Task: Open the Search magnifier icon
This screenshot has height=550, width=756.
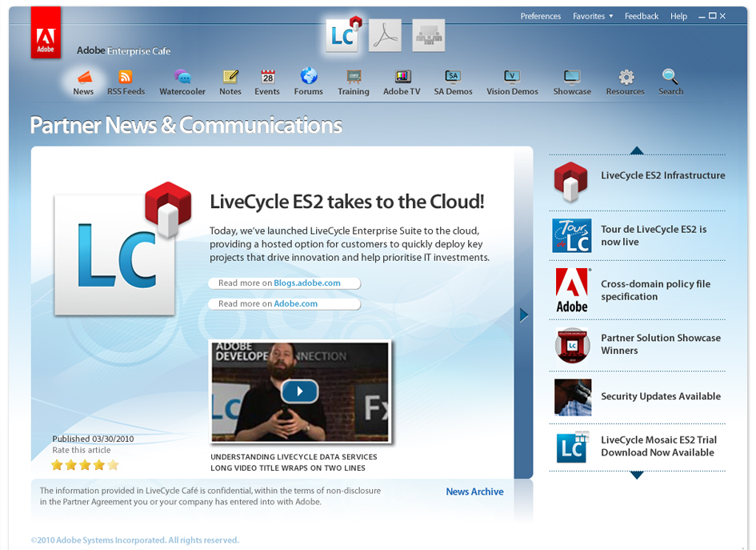Action: click(670, 77)
